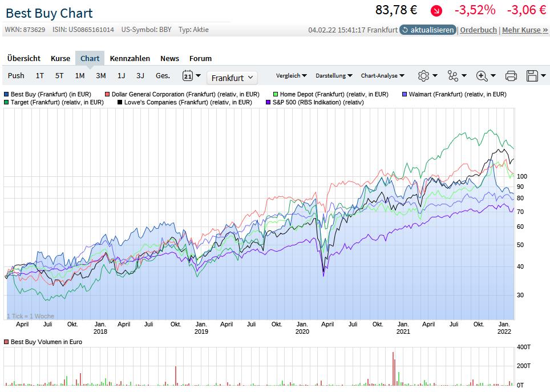Viewport: 550px width, 392px height.
Task: Click the red down-arrow trend icon
Action: pos(436,11)
